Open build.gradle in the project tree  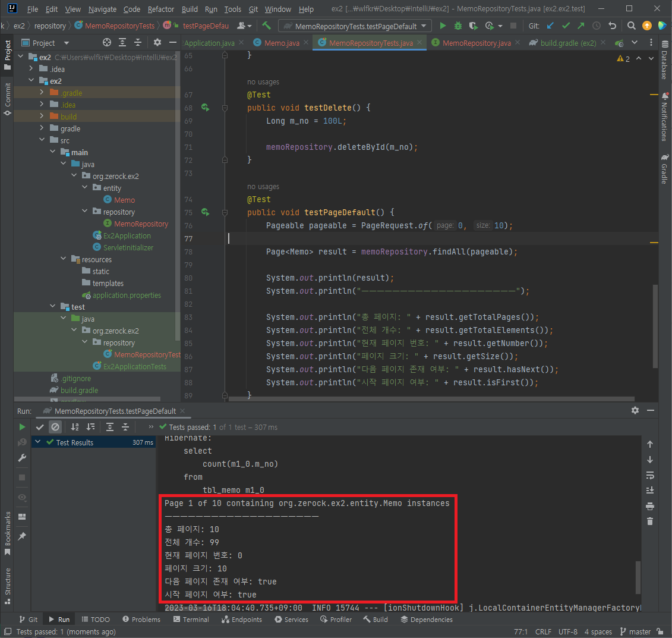coord(79,390)
